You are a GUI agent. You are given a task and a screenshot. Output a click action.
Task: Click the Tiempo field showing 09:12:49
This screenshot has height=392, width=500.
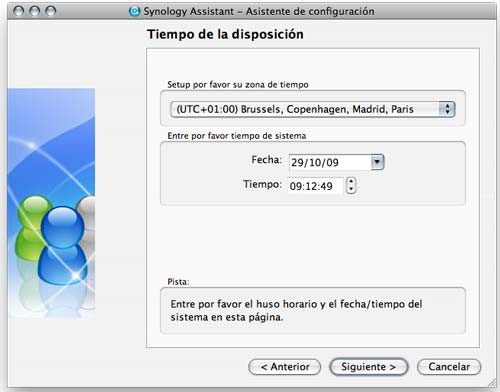316,186
